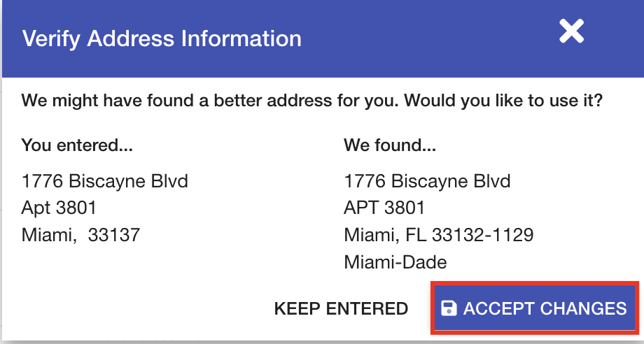Click the Verify Address Information title
The width and height of the screenshot is (644, 344).
[x=162, y=38]
